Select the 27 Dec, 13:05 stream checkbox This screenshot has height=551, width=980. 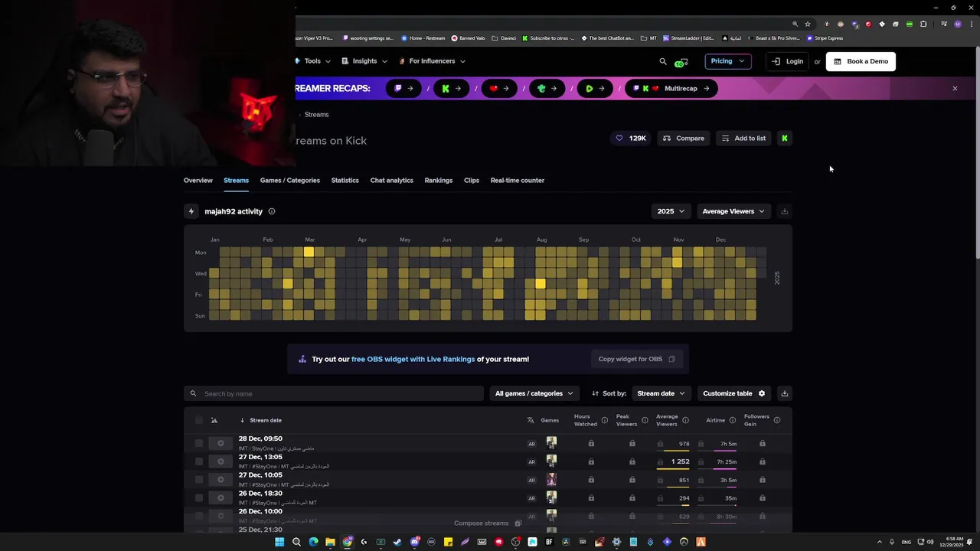pyautogui.click(x=199, y=461)
